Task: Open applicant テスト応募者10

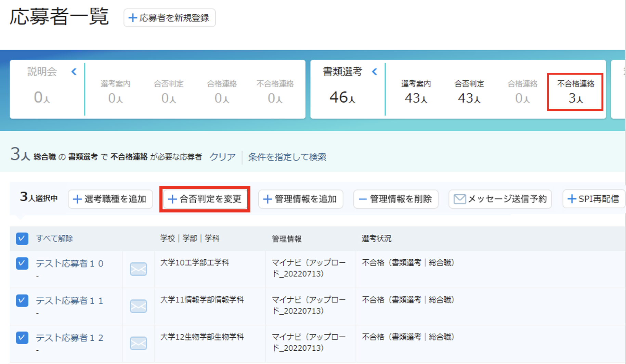Action: pyautogui.click(x=70, y=263)
